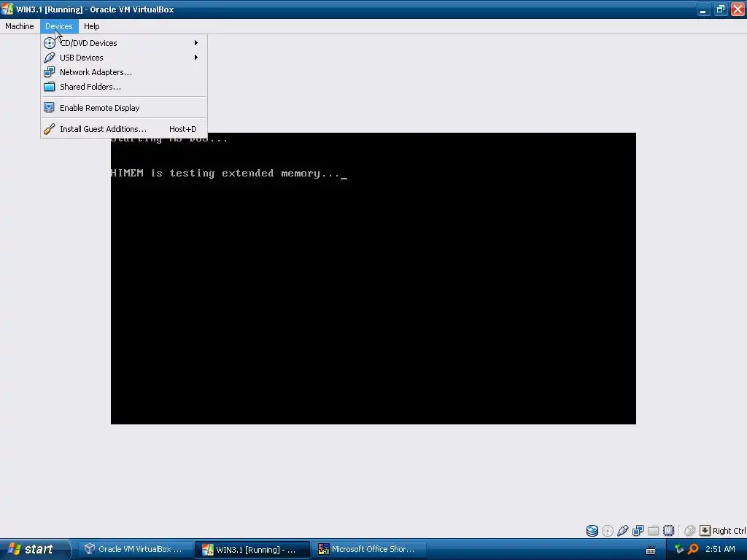Click the Network Adapters icon in the menu

point(49,72)
